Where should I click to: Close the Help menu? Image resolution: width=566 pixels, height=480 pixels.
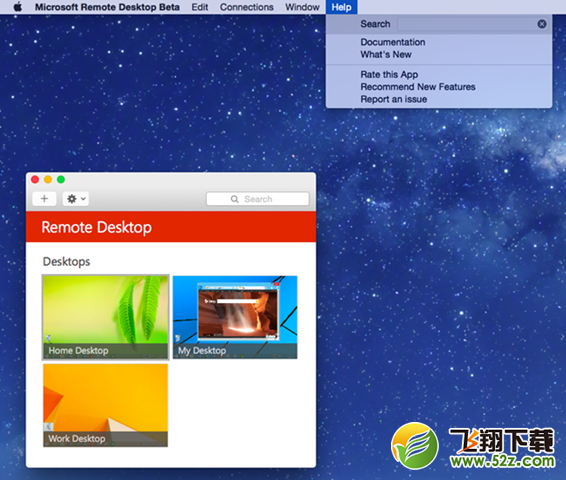(341, 7)
